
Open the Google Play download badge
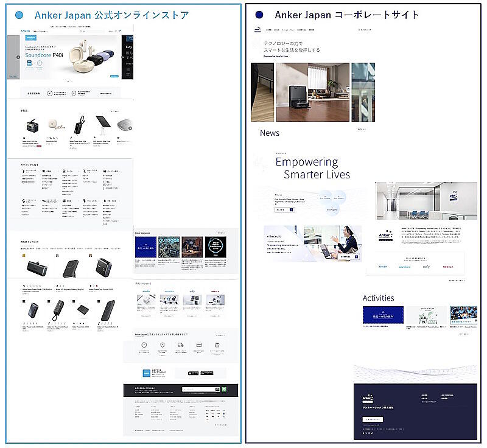[x=206, y=373]
